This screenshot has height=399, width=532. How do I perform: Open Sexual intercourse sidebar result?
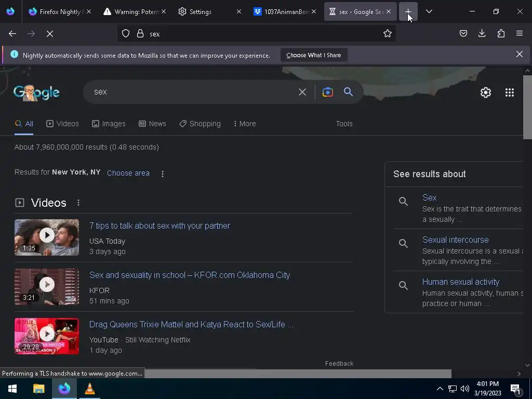coord(455,240)
